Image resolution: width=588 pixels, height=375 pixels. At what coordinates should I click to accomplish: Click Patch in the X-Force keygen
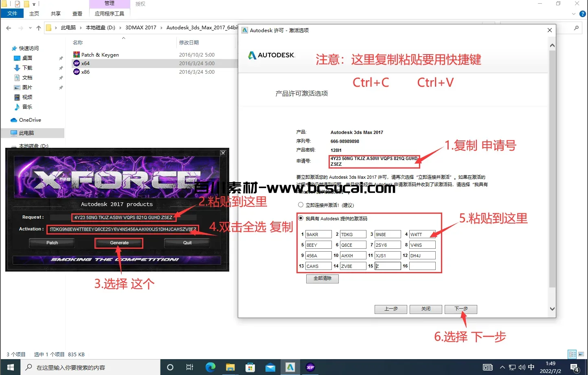click(52, 243)
